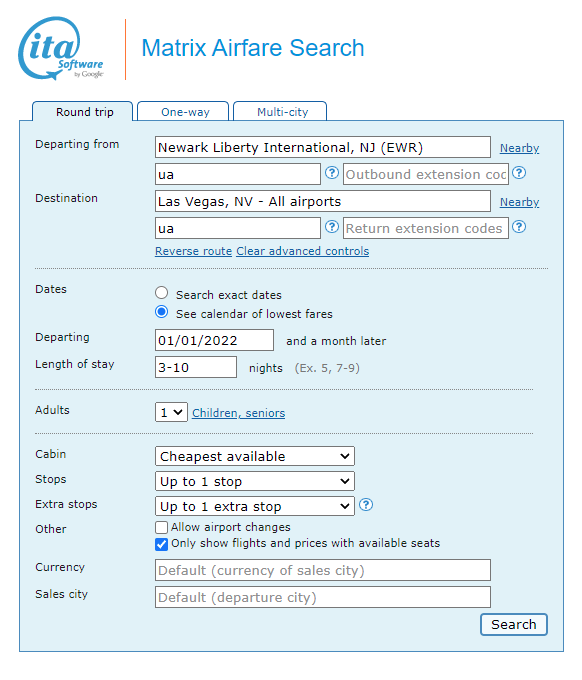This screenshot has height=680, width=582.
Task: Open the Cabin dropdown
Action: click(x=255, y=456)
